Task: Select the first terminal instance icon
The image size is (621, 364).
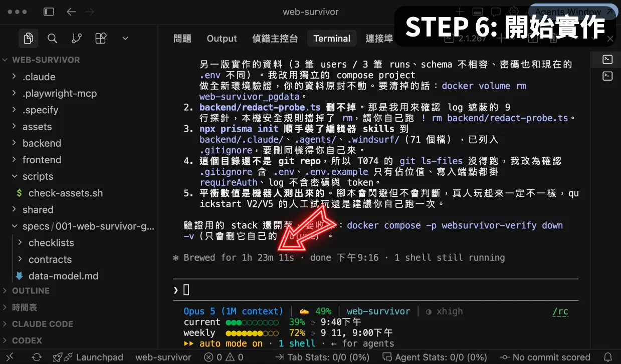Action: point(607,60)
